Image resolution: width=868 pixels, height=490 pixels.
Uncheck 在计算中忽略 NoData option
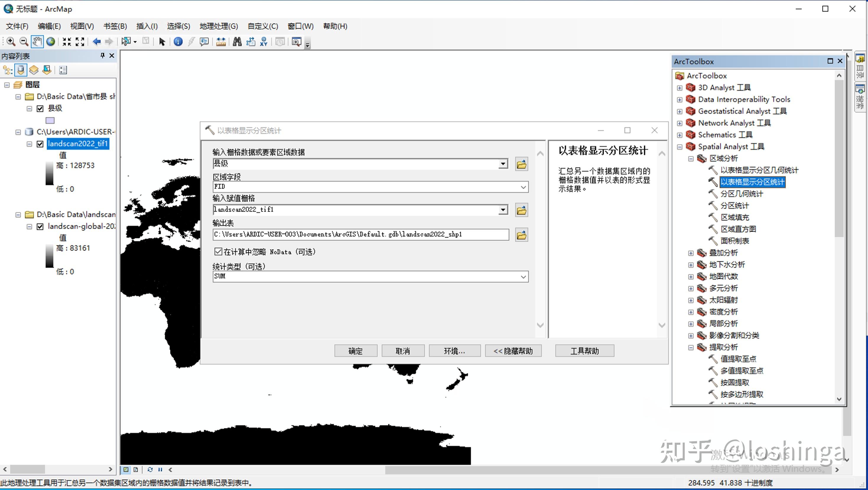point(218,252)
